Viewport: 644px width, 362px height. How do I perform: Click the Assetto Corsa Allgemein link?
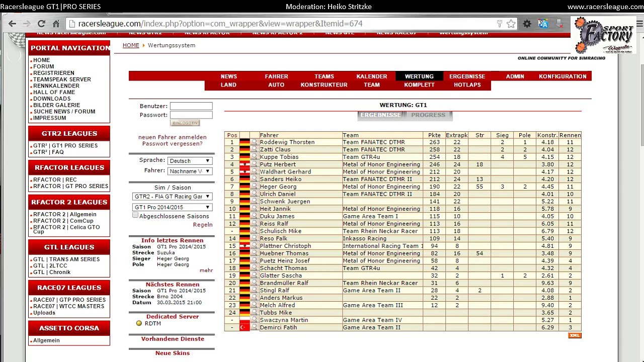46,340
